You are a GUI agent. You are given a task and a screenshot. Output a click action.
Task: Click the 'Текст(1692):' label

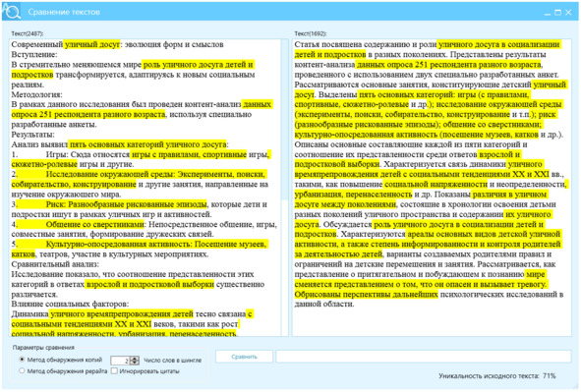coord(311,33)
